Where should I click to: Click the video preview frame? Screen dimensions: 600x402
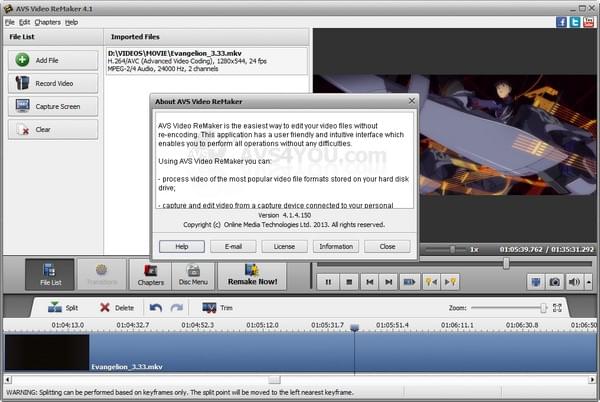455,135
